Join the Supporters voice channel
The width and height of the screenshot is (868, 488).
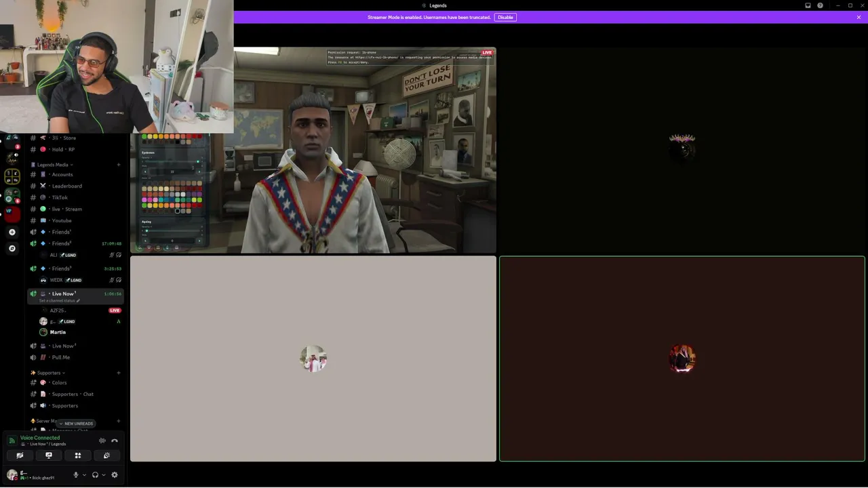pyautogui.click(x=75, y=405)
